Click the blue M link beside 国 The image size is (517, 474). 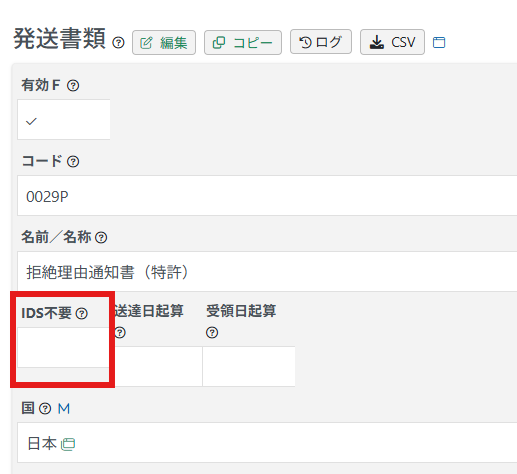[64, 408]
